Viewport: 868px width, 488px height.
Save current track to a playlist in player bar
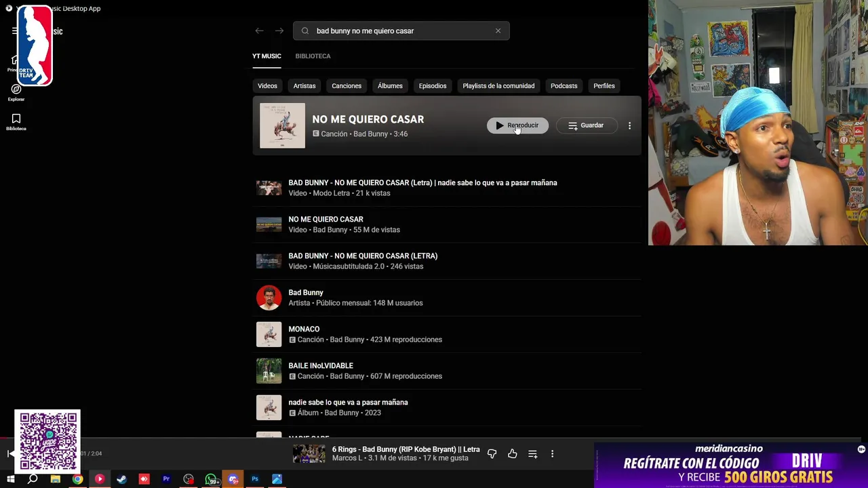[x=532, y=453]
